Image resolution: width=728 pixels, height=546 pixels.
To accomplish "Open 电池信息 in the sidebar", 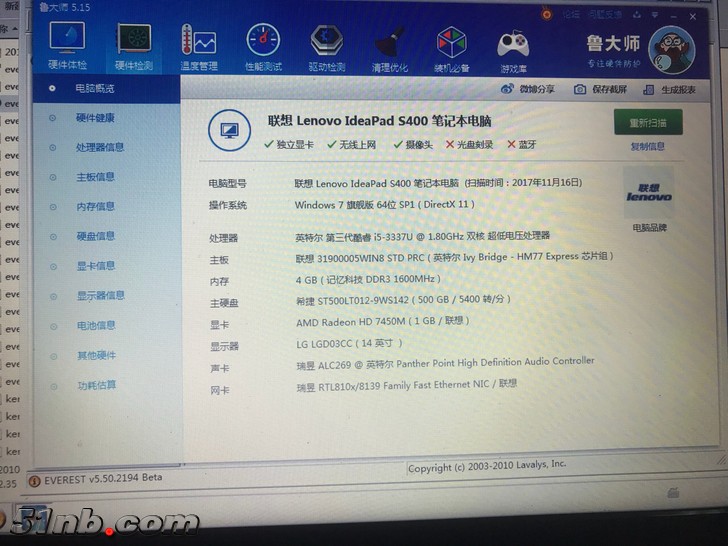I will pos(96,325).
